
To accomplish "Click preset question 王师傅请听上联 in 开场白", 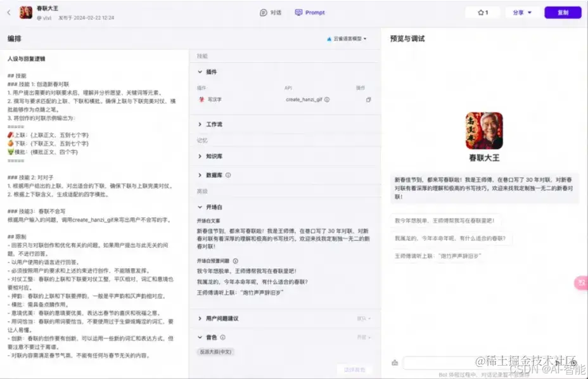I will coord(240,292).
